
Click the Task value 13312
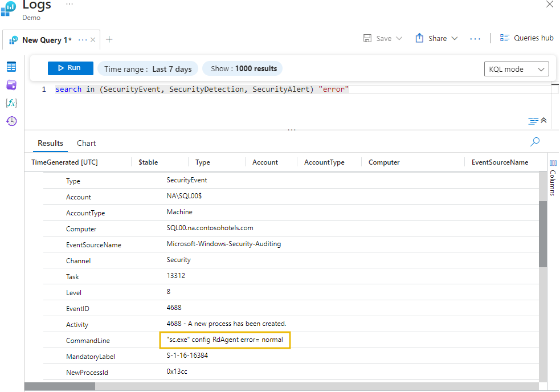[x=175, y=276]
